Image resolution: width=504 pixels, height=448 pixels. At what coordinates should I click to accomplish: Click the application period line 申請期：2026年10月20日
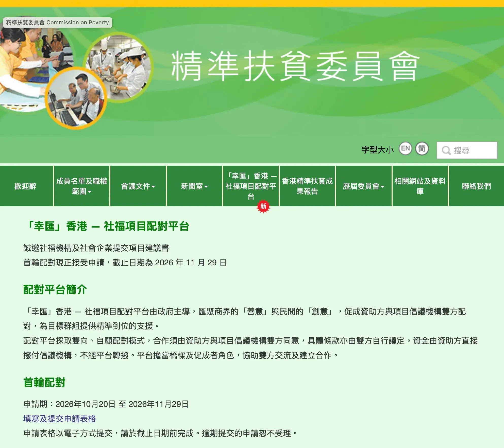106,404
